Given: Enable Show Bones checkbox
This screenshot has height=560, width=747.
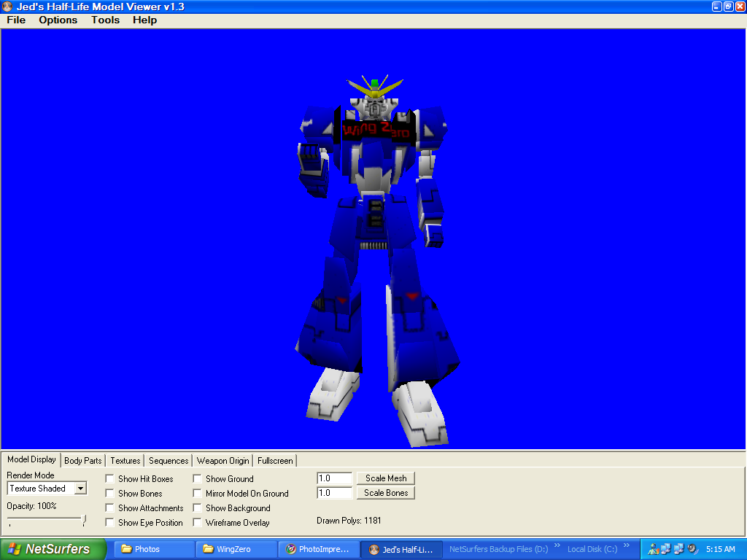Looking at the screenshot, I should coord(109,494).
